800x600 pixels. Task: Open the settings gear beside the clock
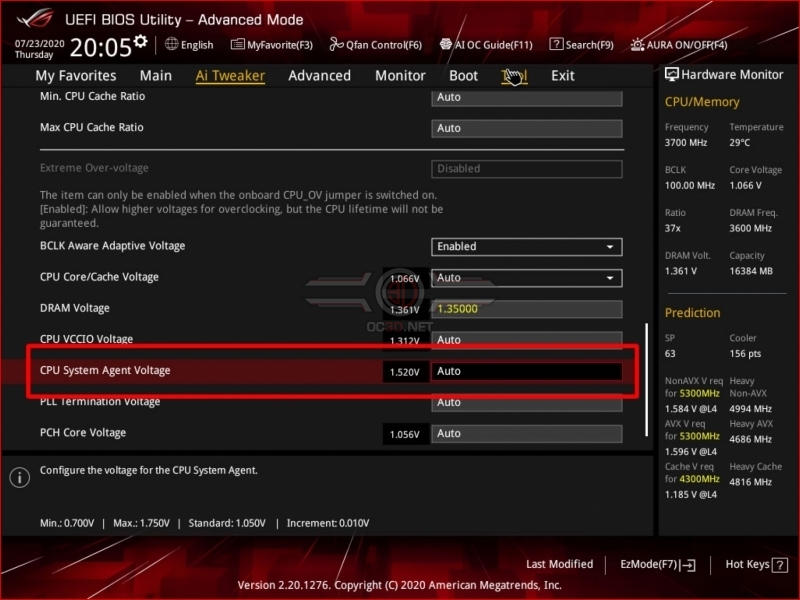(x=140, y=41)
